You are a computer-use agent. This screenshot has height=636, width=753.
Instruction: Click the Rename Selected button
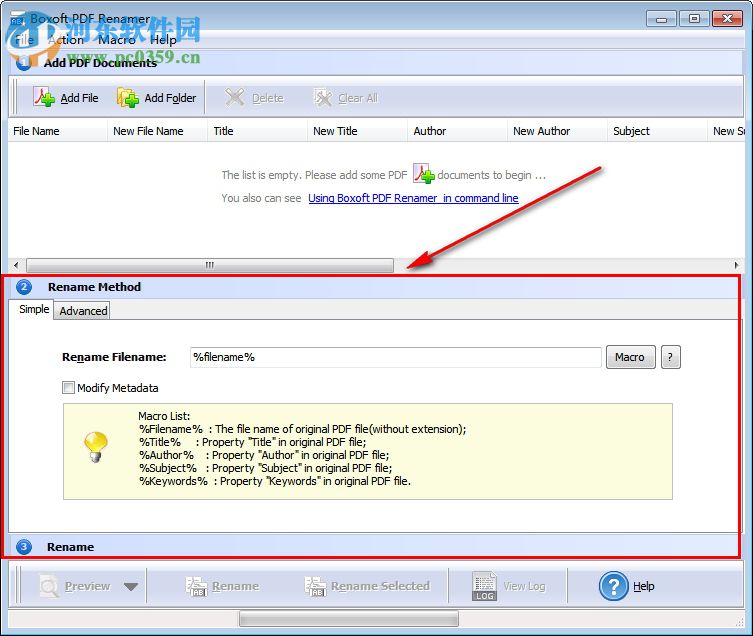click(x=367, y=586)
